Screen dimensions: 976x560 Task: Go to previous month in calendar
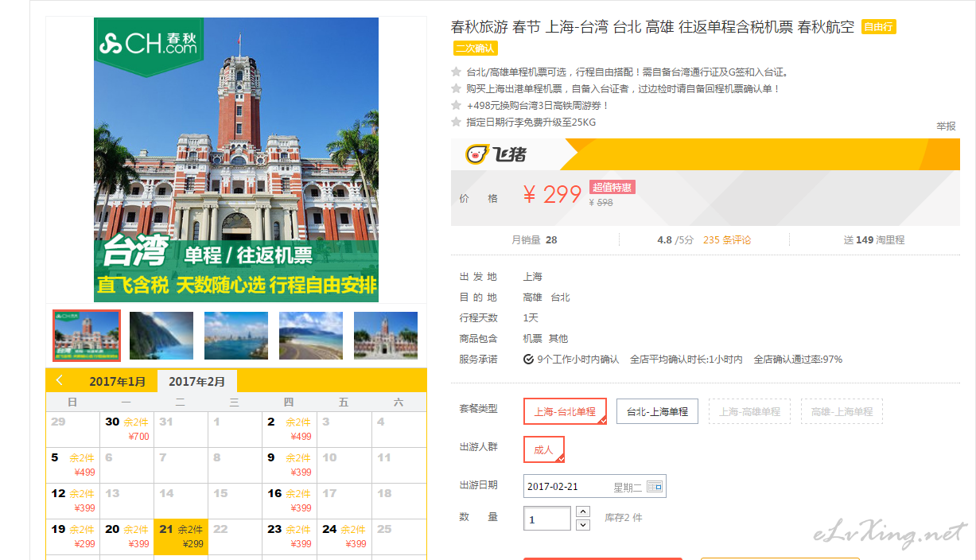(x=60, y=381)
